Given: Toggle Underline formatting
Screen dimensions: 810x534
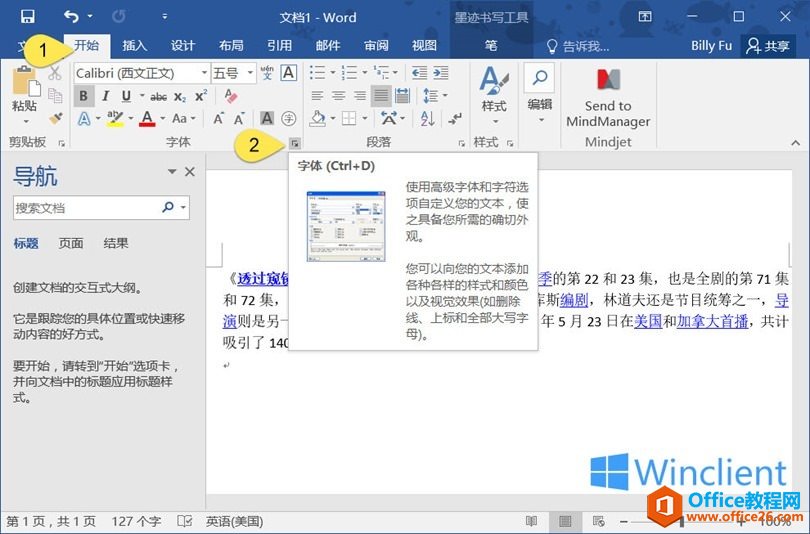Looking at the screenshot, I should click(x=126, y=96).
